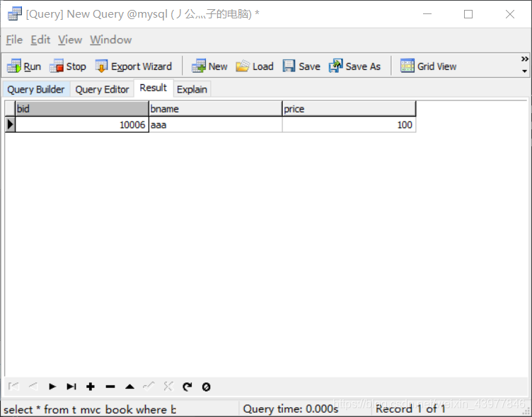This screenshot has width=532, height=417.
Task: Click the bid column header
Action: pyautogui.click(x=82, y=109)
